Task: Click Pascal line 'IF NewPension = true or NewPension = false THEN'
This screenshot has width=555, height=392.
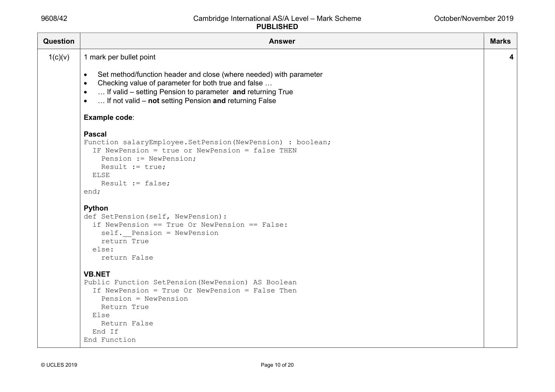Action: point(194,150)
